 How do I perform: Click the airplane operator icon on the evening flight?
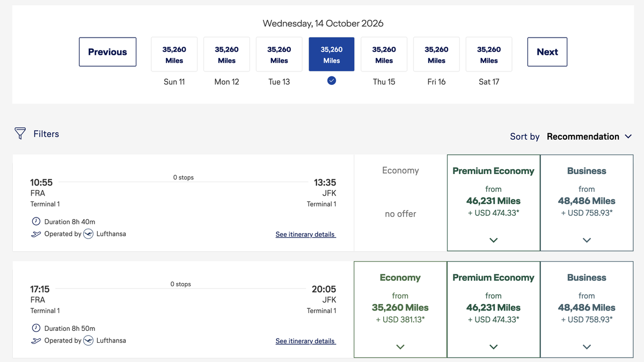35,340
